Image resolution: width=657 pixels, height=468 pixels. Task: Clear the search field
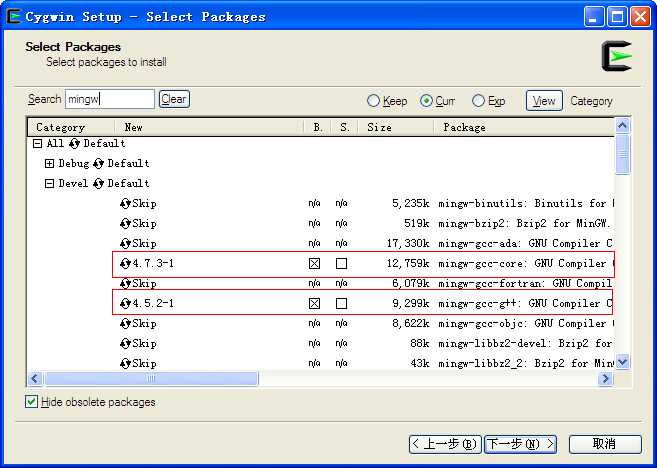[174, 99]
